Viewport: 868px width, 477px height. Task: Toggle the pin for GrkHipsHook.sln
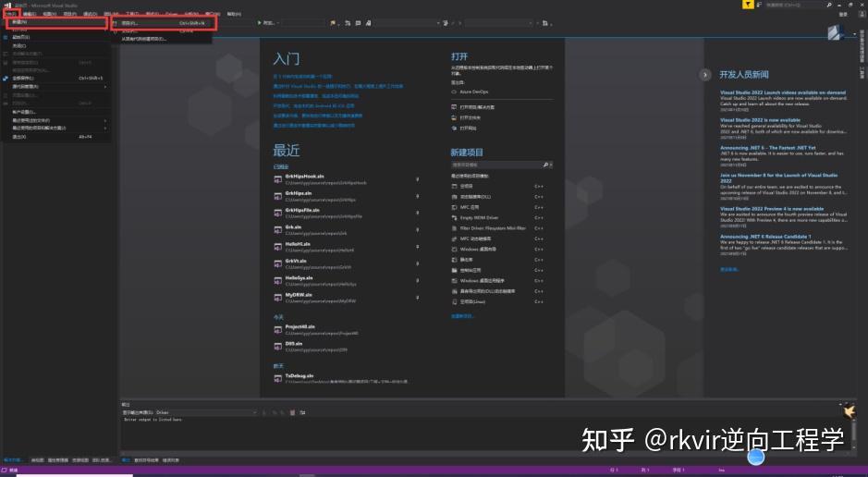418,179
